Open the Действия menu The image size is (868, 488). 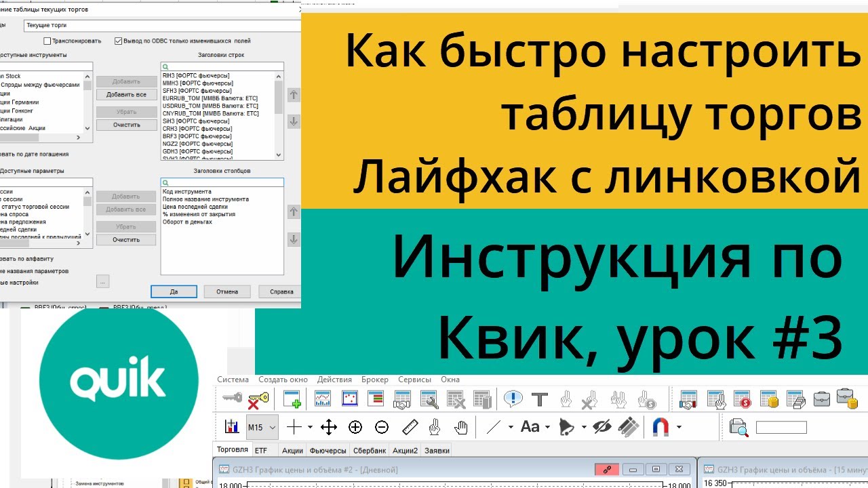(x=334, y=380)
